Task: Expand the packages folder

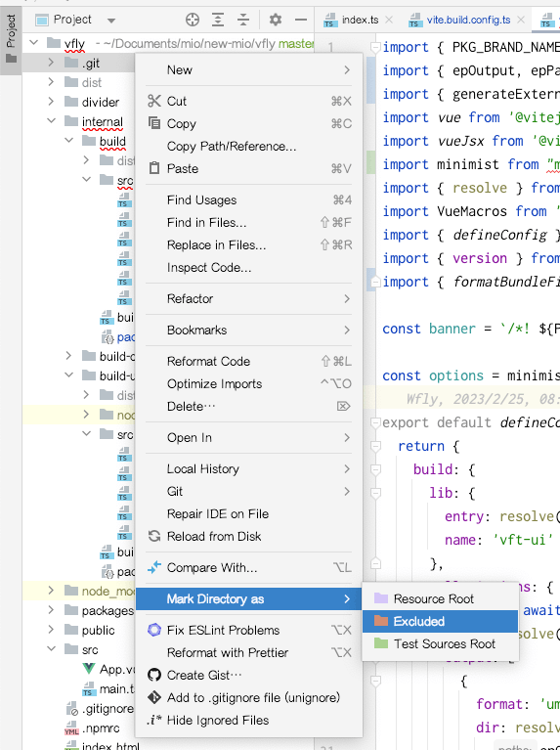Action: [51, 610]
